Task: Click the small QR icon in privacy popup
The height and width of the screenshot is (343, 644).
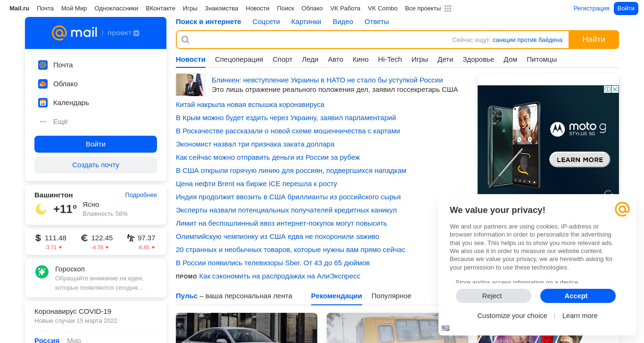Action: 446,328
